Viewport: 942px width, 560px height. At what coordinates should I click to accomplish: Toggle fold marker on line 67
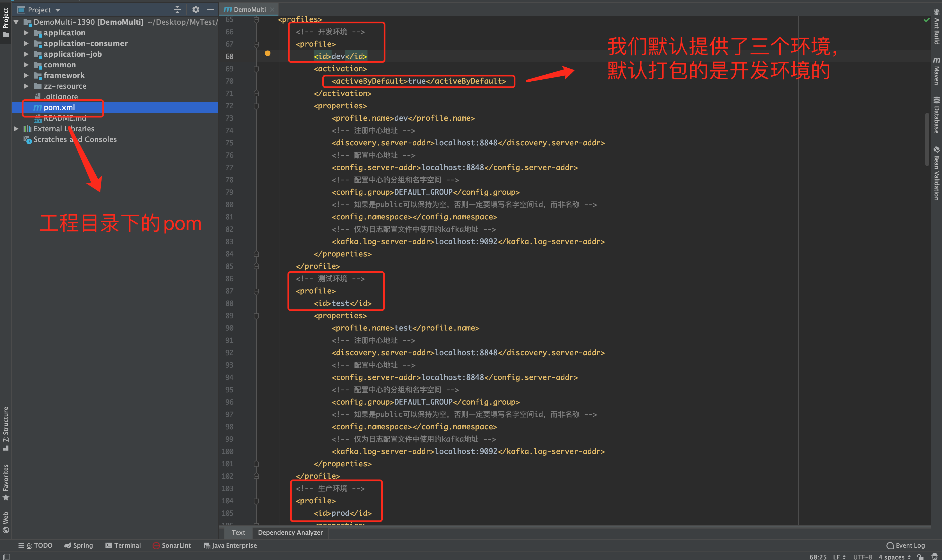256,44
